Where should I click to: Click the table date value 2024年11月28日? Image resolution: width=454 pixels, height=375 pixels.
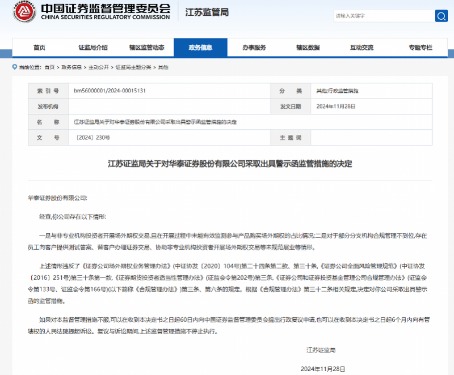(336, 106)
